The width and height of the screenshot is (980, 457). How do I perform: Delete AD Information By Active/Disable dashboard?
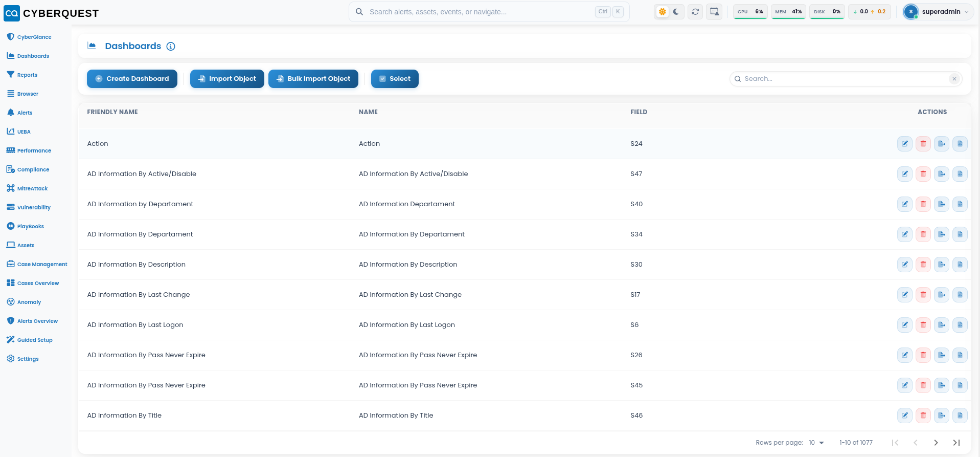923,174
